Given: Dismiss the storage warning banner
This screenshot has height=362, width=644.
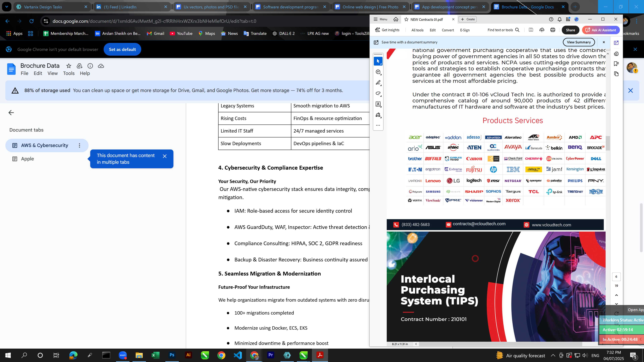Looking at the screenshot, I should pos(630,90).
